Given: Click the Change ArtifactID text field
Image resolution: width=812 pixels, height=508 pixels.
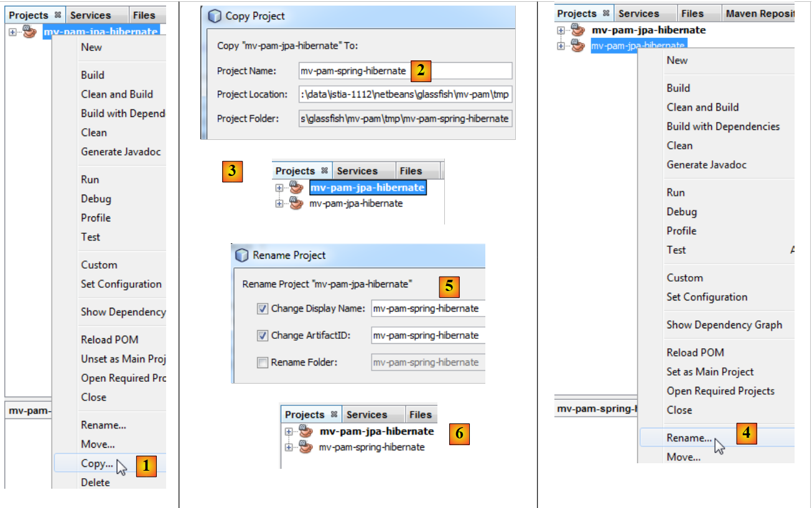Looking at the screenshot, I should pyautogui.click(x=427, y=335).
